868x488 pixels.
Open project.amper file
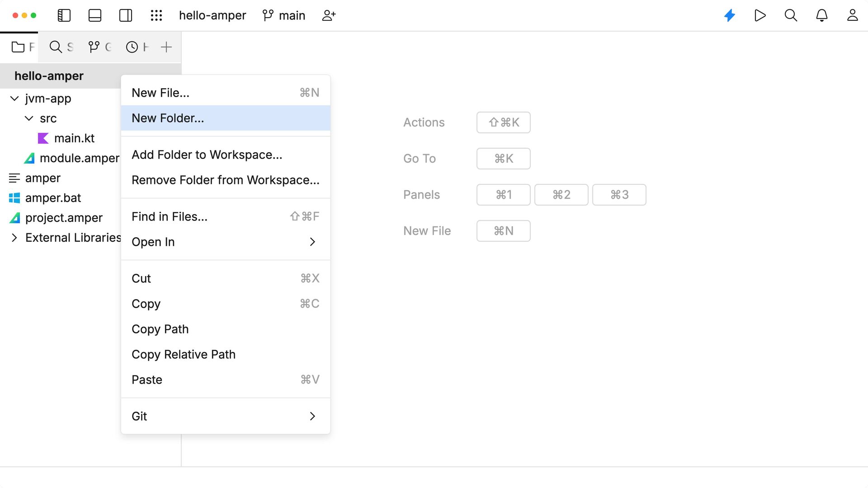click(x=64, y=218)
